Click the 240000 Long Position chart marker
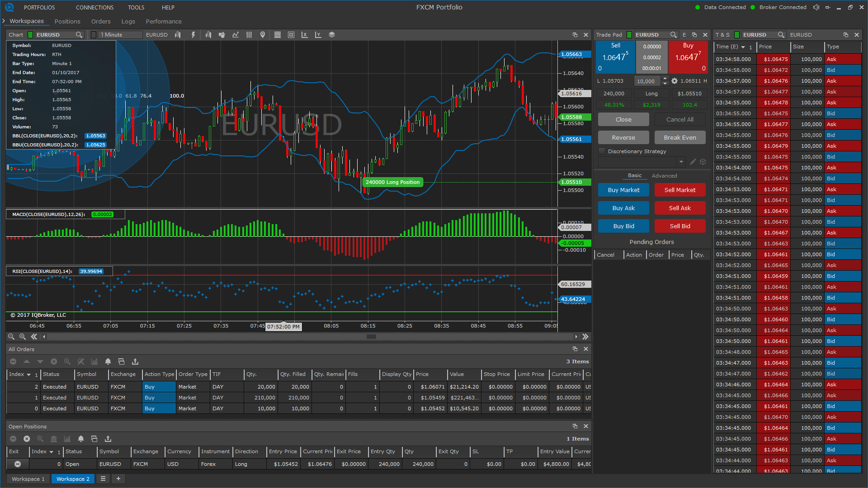 point(392,182)
